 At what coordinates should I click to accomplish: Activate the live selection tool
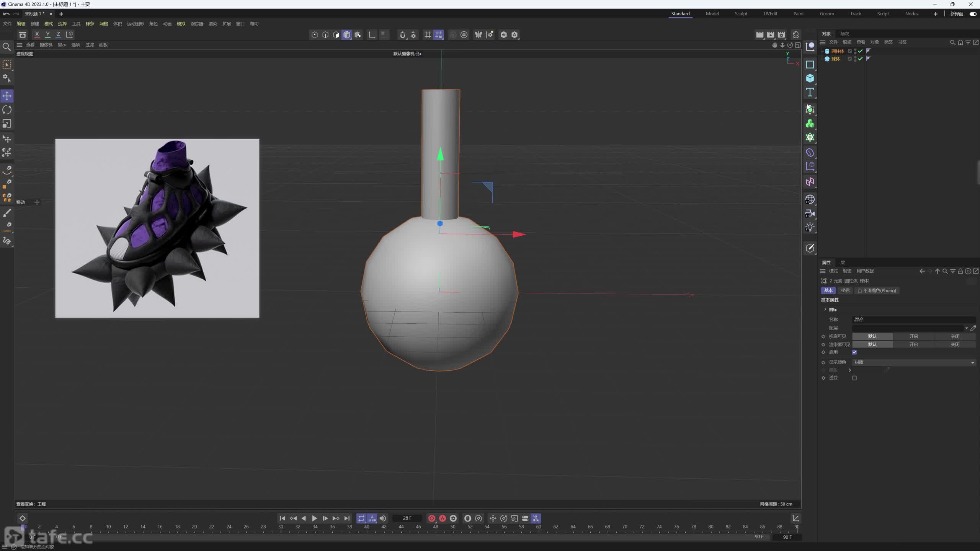[x=7, y=65]
